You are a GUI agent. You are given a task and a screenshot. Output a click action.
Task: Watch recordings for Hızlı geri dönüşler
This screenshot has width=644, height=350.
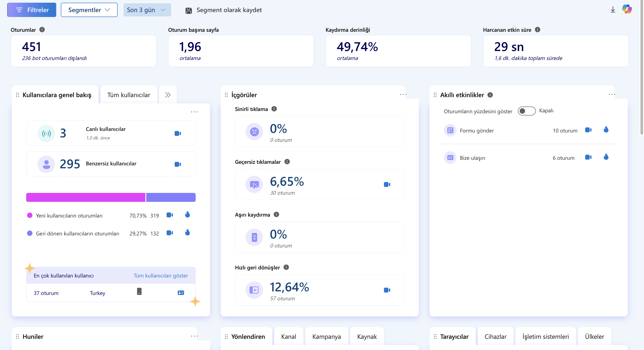[x=387, y=290]
